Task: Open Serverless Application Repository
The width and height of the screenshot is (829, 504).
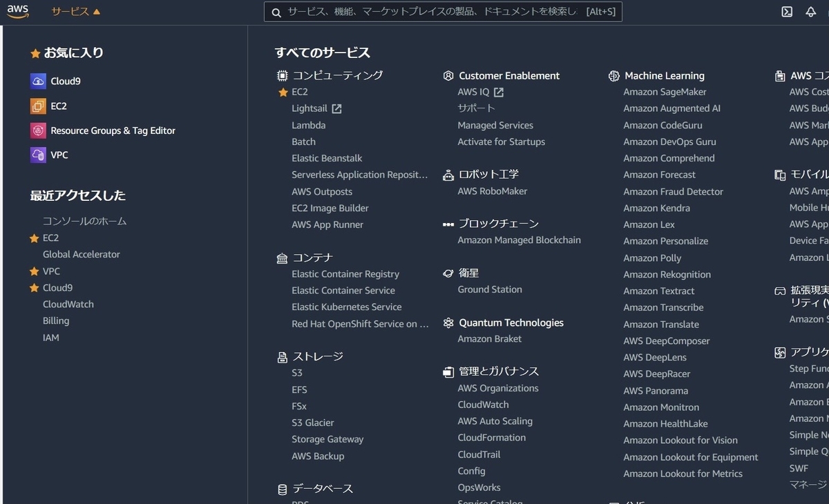Action: click(360, 175)
